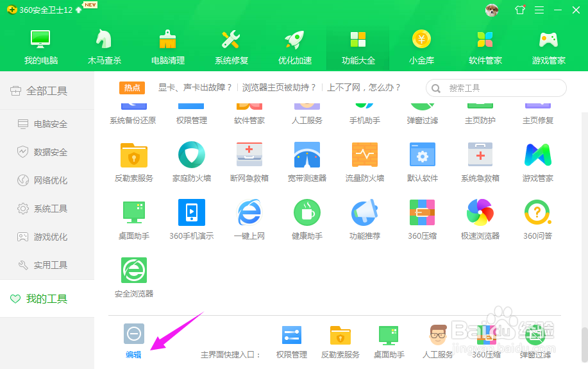
Task: Switch to 木马查杀 tab
Action: [105, 47]
